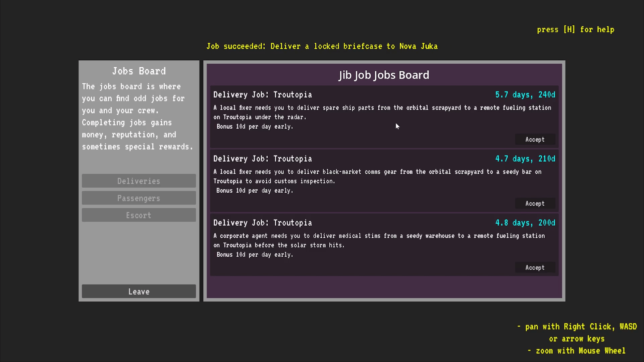644x362 pixels.
Task: Open the Escort job category
Action: pos(139,215)
